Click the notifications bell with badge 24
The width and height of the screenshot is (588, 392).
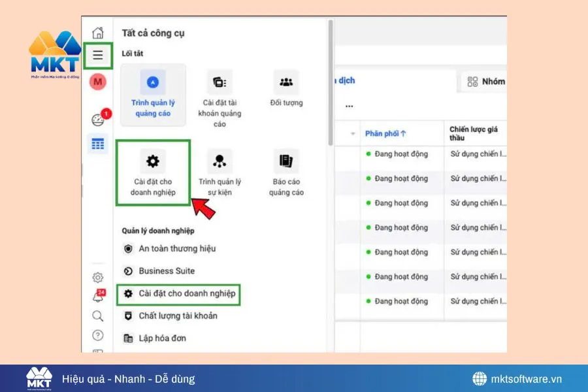point(97,295)
